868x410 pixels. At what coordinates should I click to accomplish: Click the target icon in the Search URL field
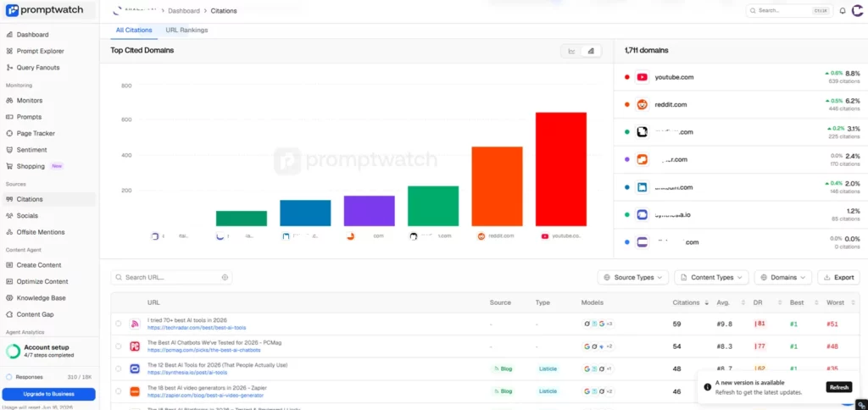pos(225,277)
